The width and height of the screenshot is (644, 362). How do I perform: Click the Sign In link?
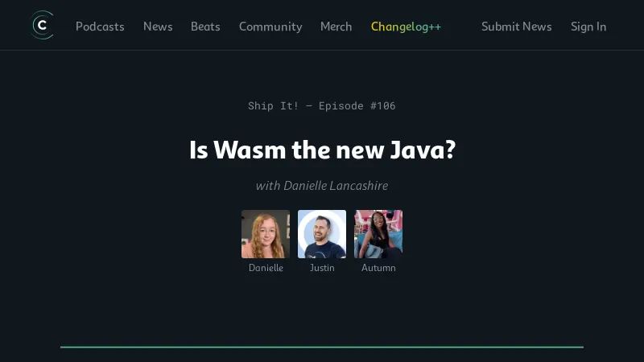coord(588,27)
